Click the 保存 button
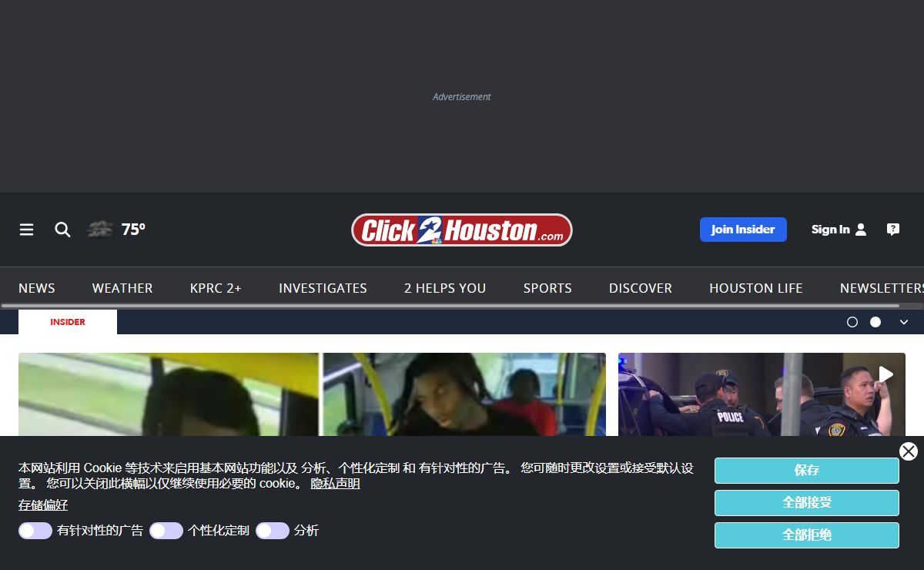 807,471
